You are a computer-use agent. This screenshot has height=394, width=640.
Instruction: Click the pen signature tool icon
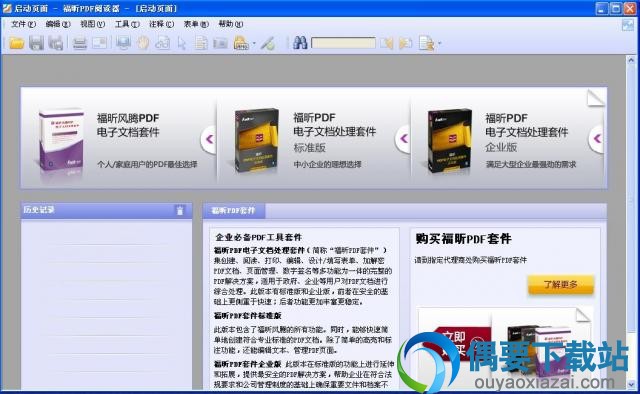268,43
